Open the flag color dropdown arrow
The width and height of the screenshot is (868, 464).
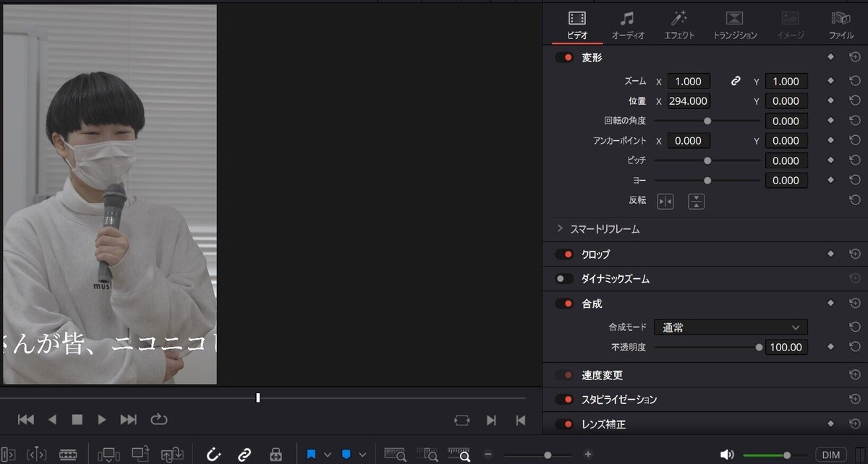327,455
